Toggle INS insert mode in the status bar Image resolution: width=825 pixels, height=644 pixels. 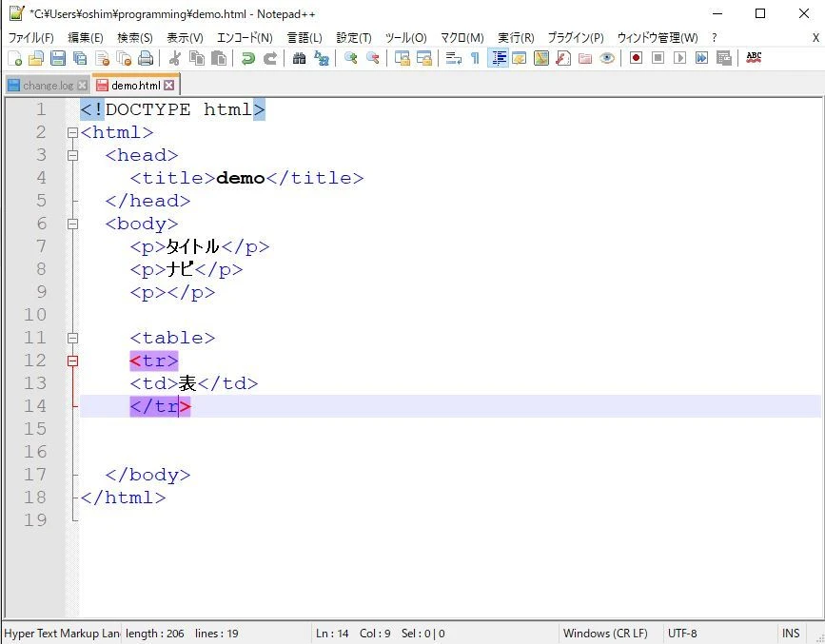tap(791, 633)
